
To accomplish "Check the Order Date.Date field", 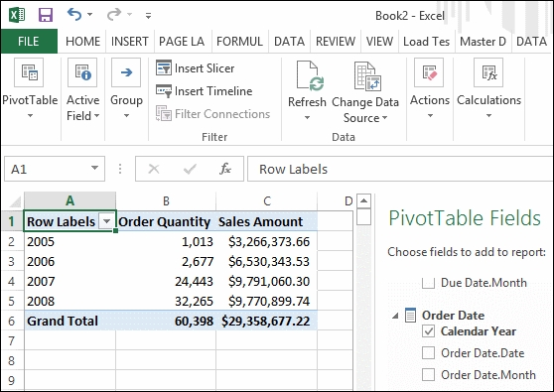I will (x=428, y=353).
